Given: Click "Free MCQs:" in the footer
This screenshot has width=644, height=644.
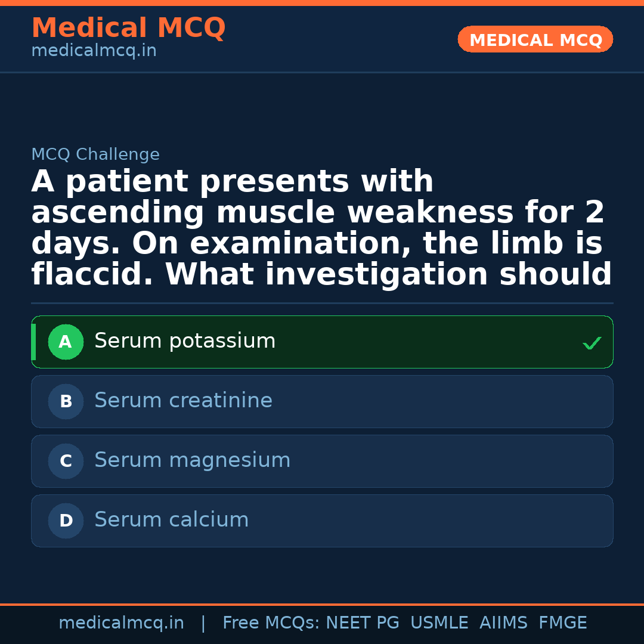Looking at the screenshot, I should (271, 623).
